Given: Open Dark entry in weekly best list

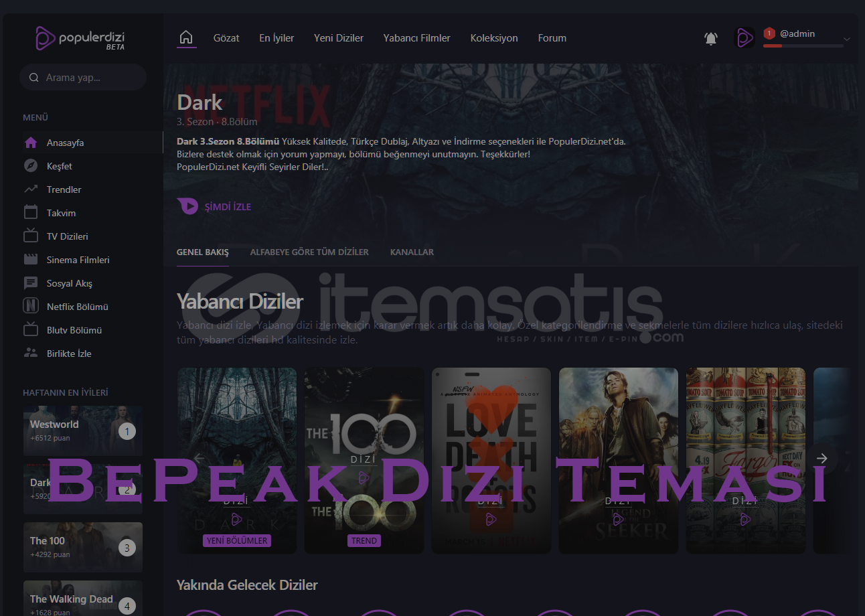Looking at the screenshot, I should (83, 489).
